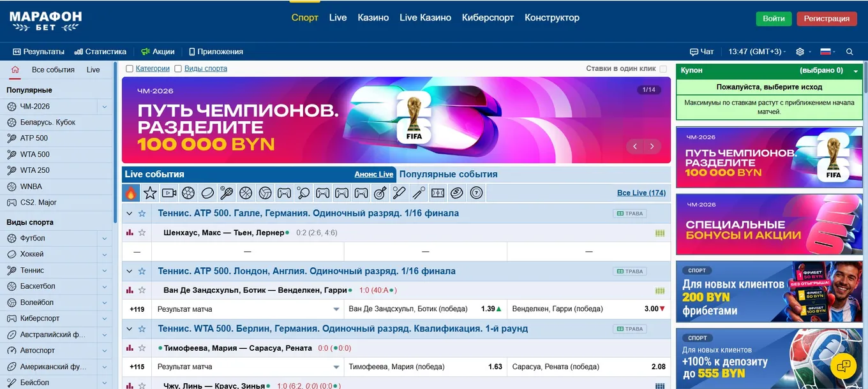Viewport: 868px width, 389px height.
Task: Go to Live Казино section
Action: (x=426, y=18)
